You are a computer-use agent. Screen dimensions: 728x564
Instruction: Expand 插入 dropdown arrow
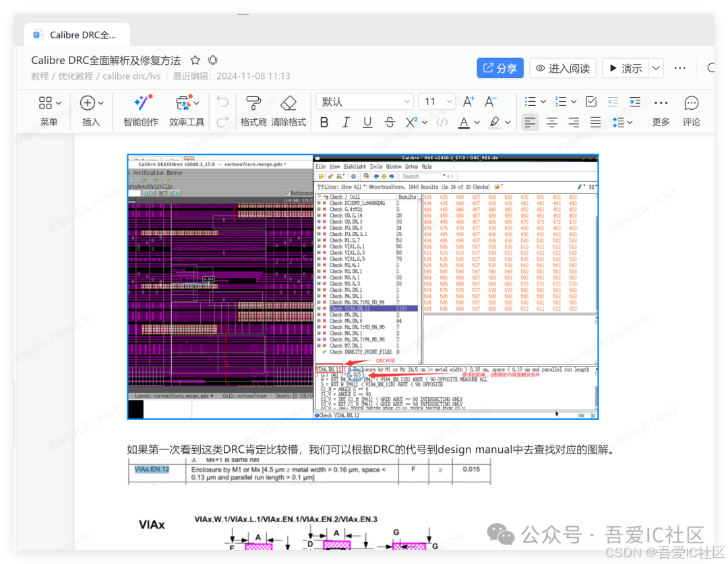100,102
